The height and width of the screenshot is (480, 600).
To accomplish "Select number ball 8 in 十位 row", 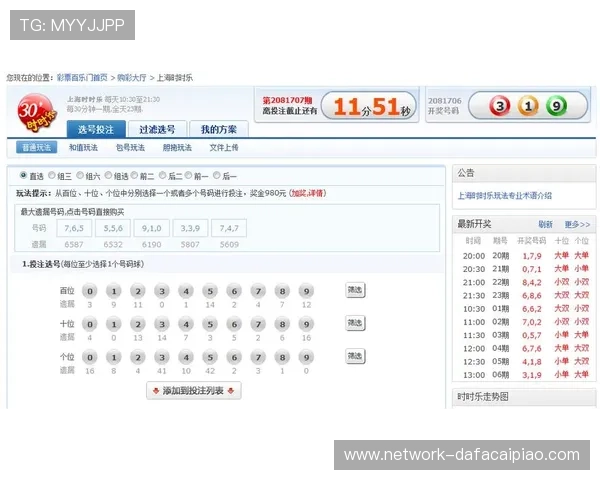I will tap(282, 324).
